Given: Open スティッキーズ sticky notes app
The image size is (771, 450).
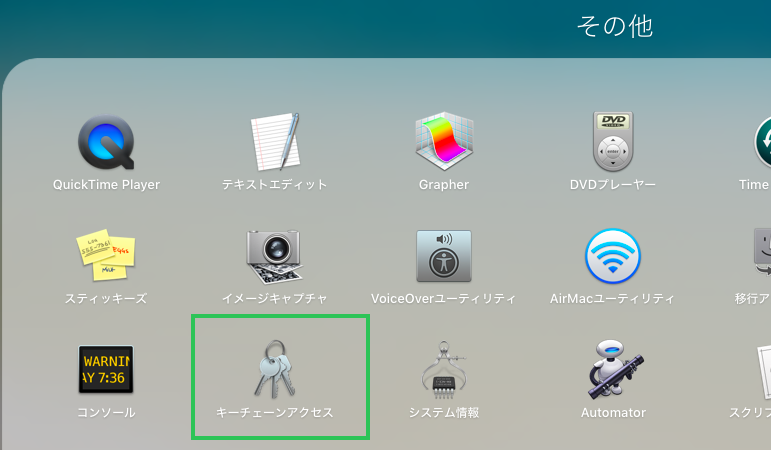Looking at the screenshot, I should point(106,255).
